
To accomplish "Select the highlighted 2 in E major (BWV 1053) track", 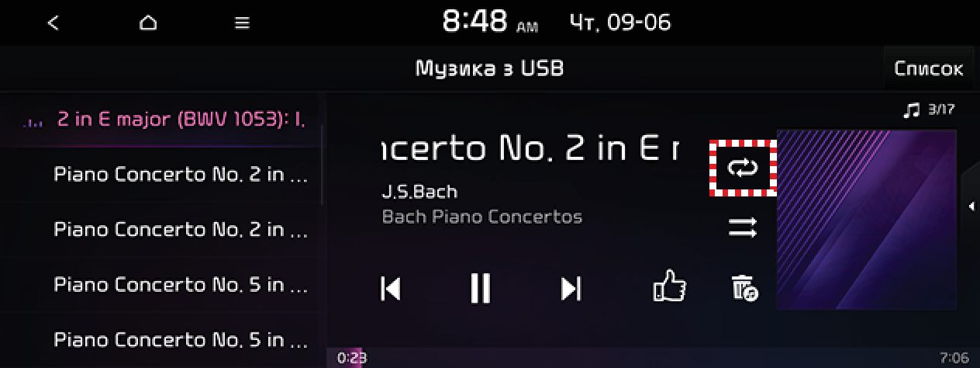I will (161, 120).
